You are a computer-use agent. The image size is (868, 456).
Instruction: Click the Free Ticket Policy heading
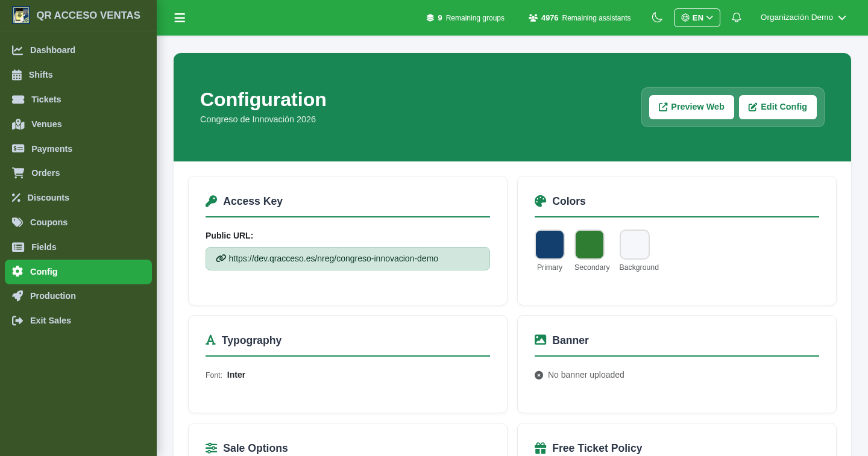(597, 448)
